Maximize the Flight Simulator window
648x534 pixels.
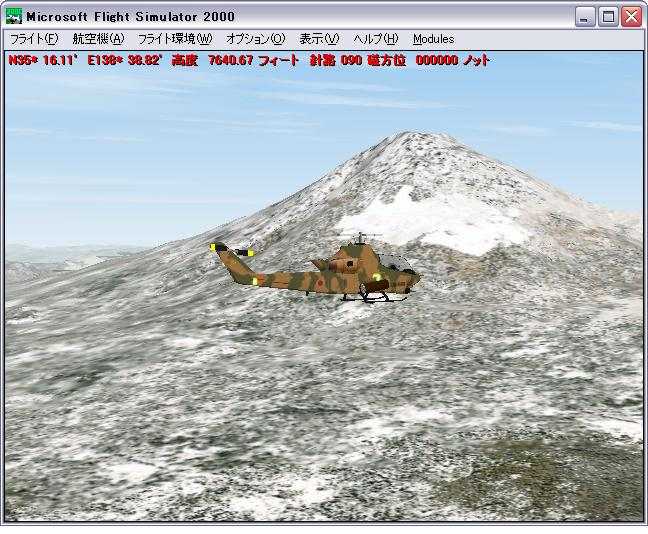[608, 16]
